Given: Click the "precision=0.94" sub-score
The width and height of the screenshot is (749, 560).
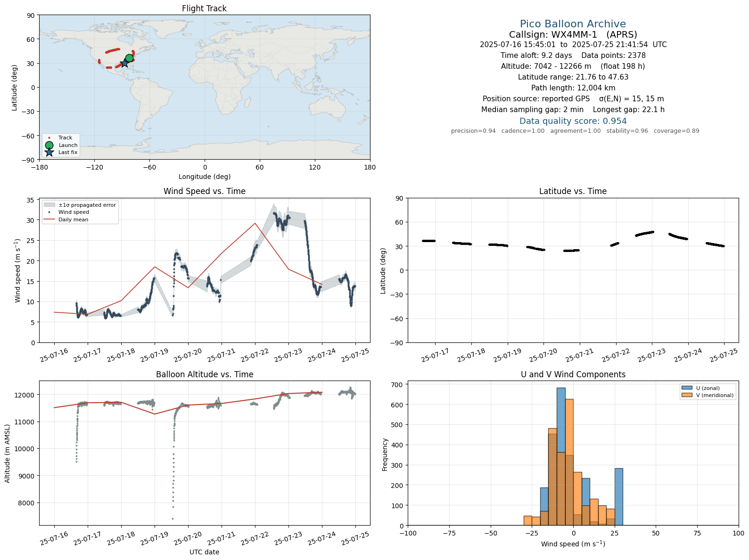Looking at the screenshot, I should pyautogui.click(x=473, y=131).
